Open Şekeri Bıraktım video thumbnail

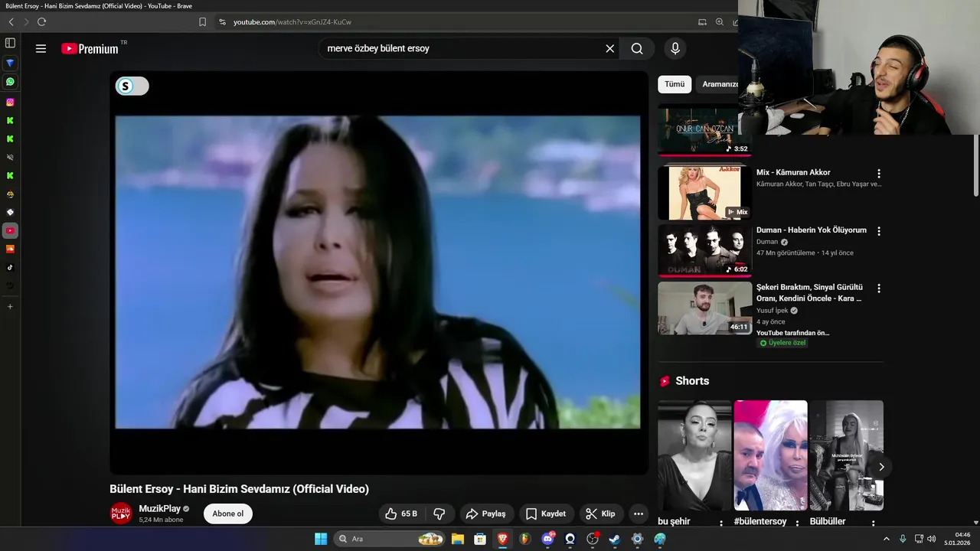704,308
